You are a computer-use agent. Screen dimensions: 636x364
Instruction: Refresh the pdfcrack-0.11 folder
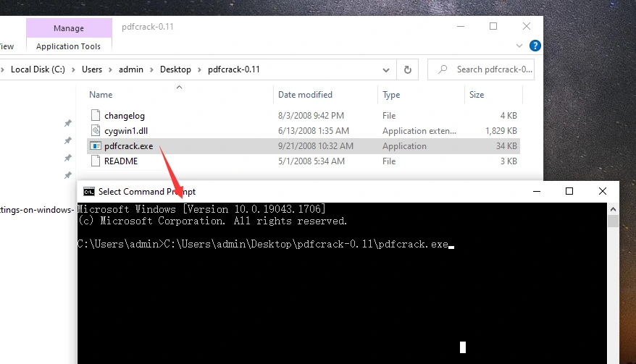[x=408, y=69]
